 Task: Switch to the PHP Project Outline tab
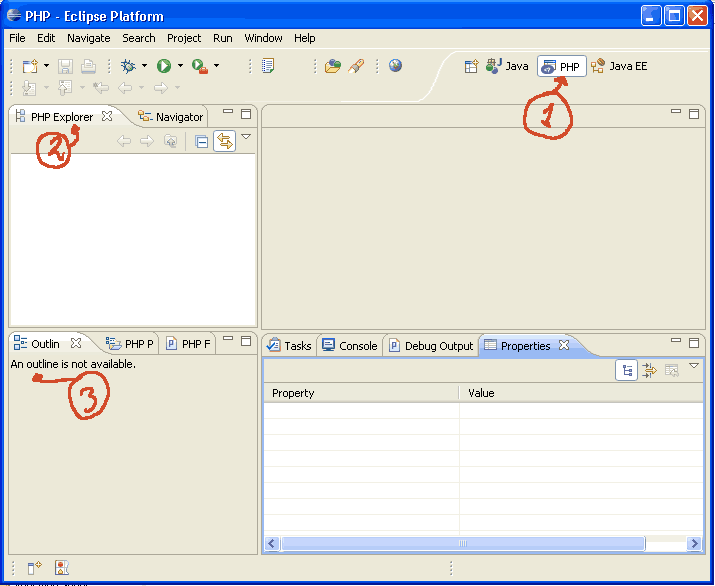(130, 344)
